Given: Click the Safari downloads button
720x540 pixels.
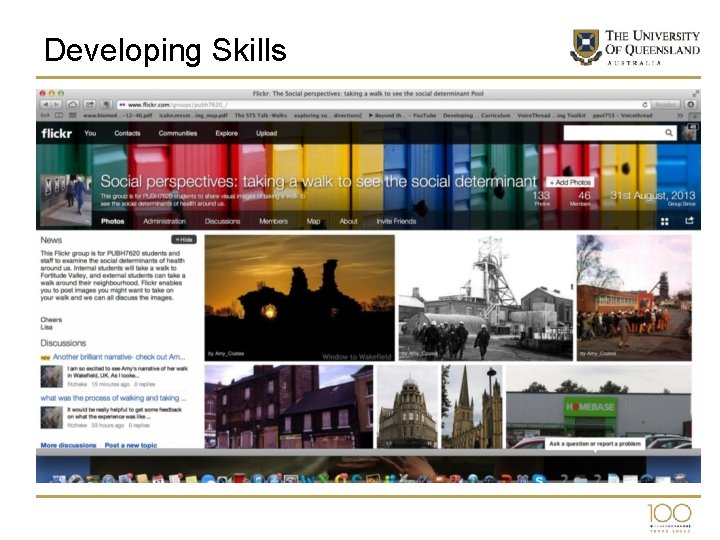Looking at the screenshot, I should point(690,105).
